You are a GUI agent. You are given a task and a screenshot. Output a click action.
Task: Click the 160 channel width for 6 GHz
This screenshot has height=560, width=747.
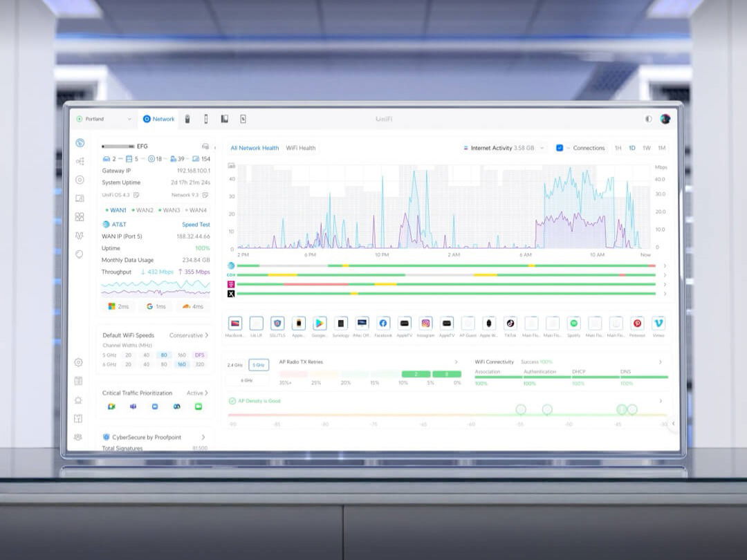182,364
